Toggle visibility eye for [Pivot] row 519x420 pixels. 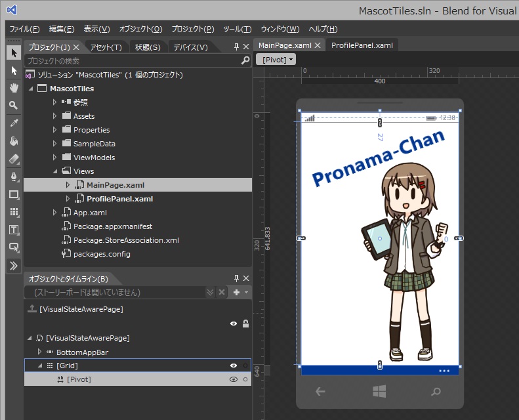(x=234, y=379)
